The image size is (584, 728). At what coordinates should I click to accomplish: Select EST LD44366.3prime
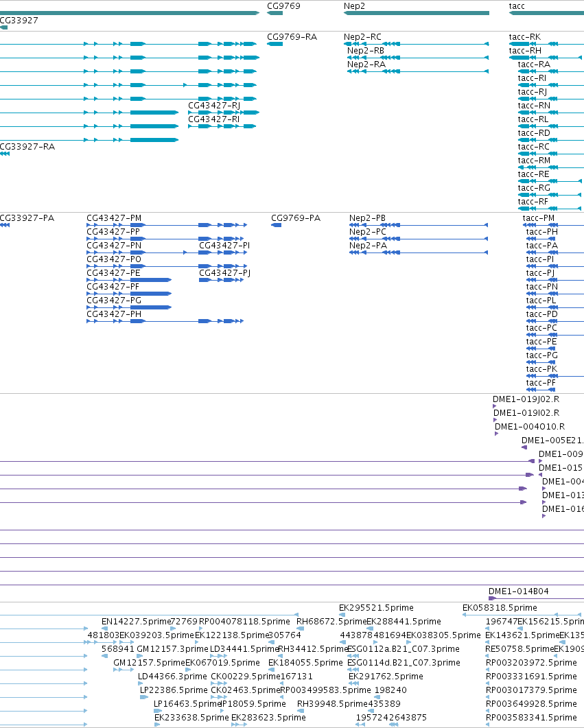click(x=172, y=676)
